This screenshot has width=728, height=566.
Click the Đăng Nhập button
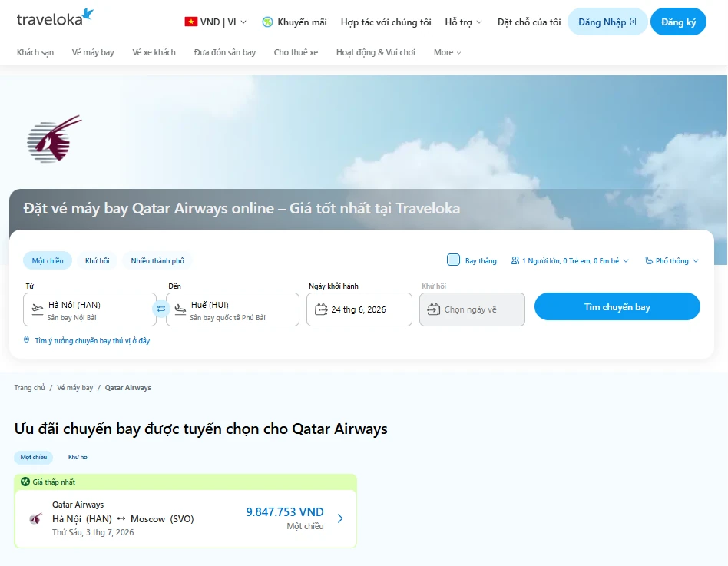click(607, 22)
